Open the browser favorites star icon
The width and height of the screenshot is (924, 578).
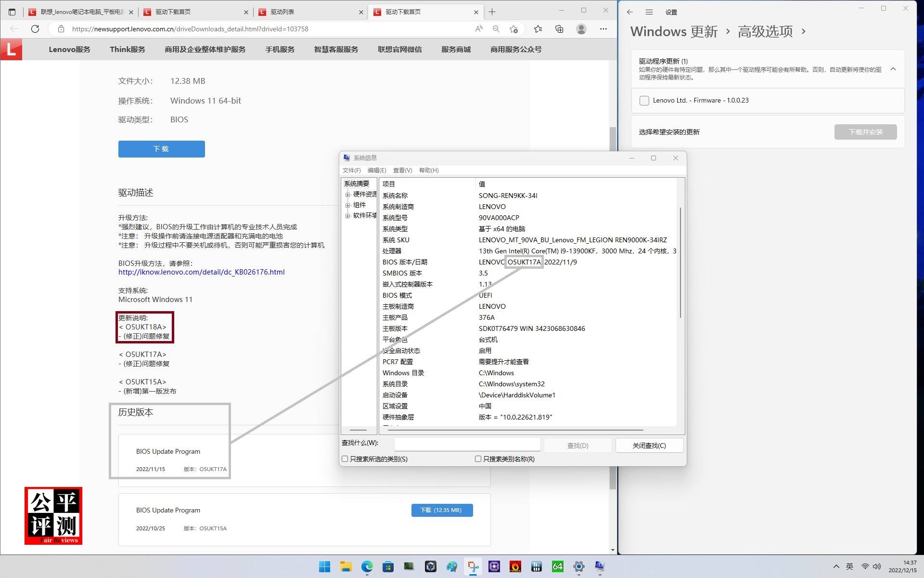(x=538, y=29)
